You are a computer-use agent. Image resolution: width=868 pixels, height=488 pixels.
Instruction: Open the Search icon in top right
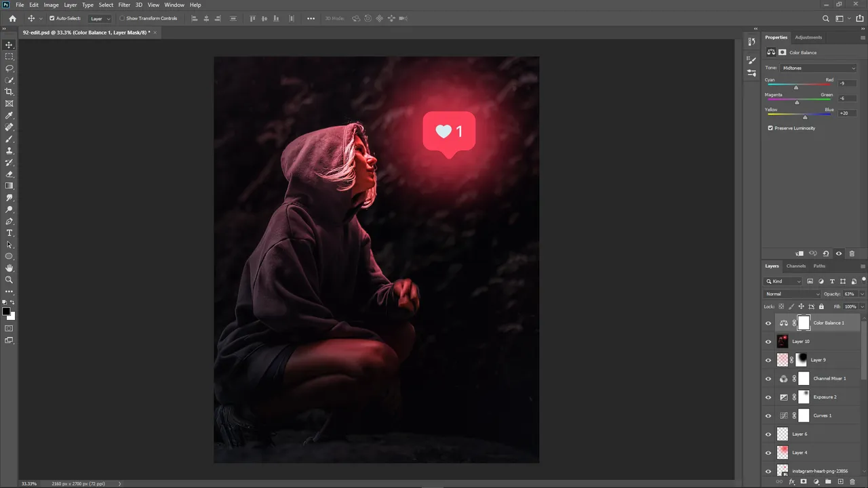click(826, 18)
